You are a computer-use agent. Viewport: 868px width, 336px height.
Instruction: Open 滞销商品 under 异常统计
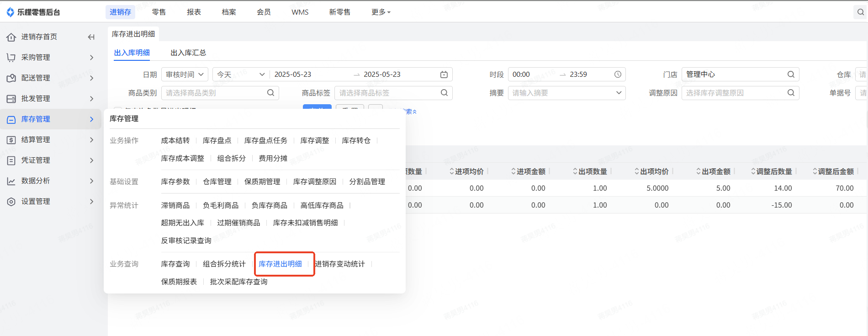[175, 206]
